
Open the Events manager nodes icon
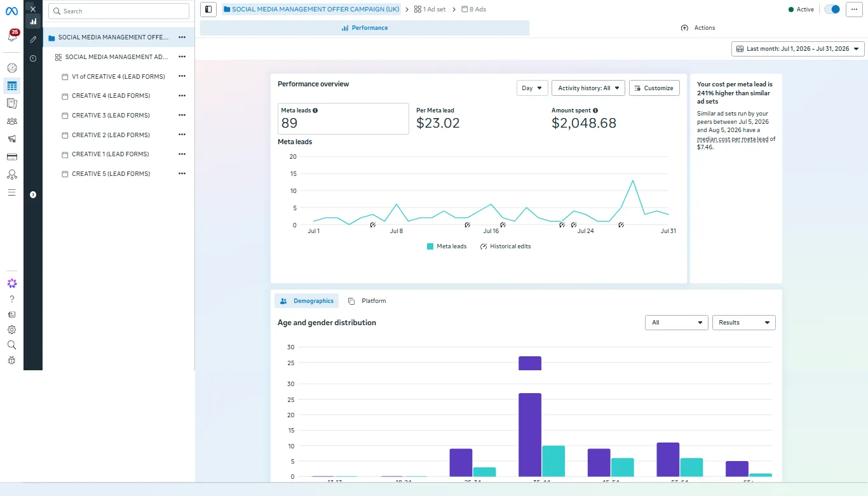click(11, 175)
